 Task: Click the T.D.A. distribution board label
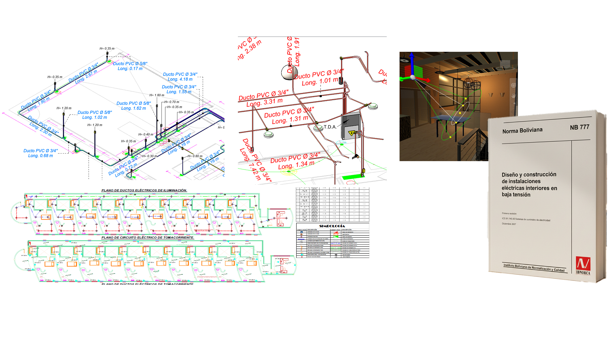pos(330,127)
